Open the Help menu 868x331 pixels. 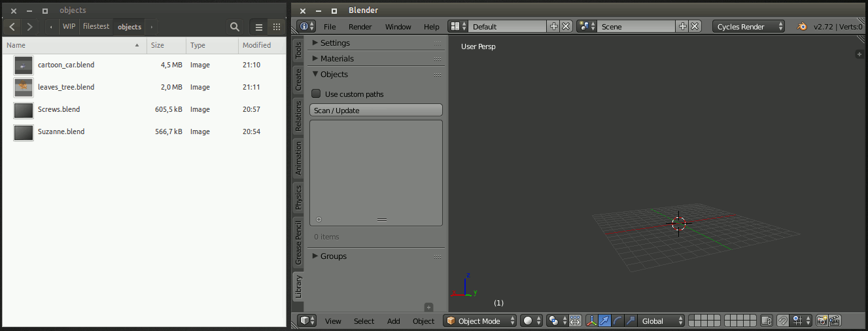pos(432,27)
